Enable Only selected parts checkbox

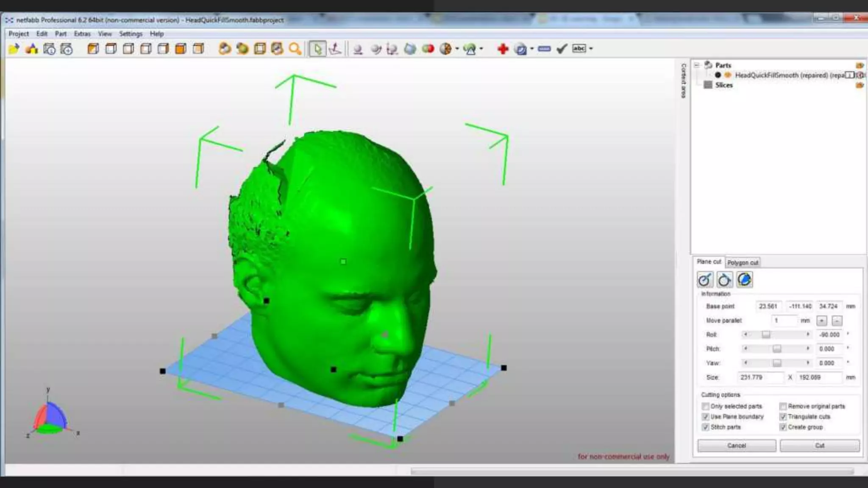705,406
